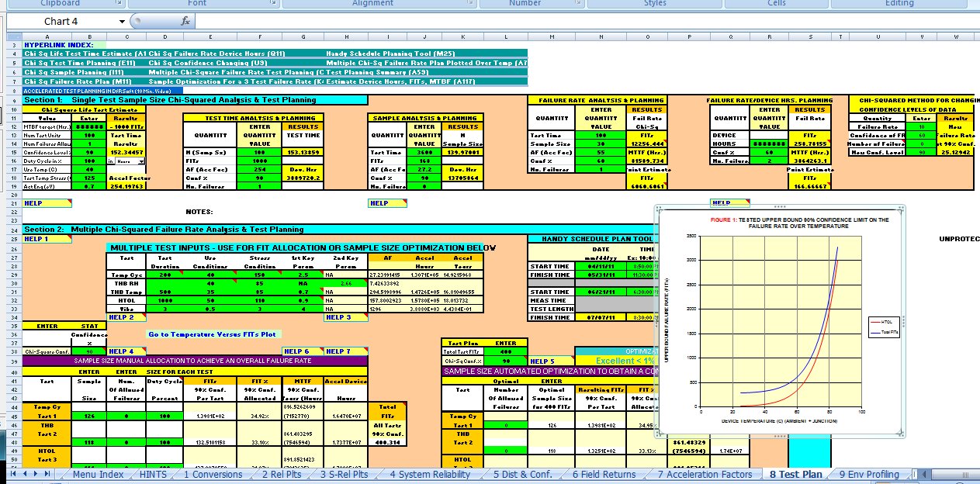Switch to the HINTS sheet tab
Image resolution: width=980 pixels, height=484 pixels.
pyautogui.click(x=154, y=474)
